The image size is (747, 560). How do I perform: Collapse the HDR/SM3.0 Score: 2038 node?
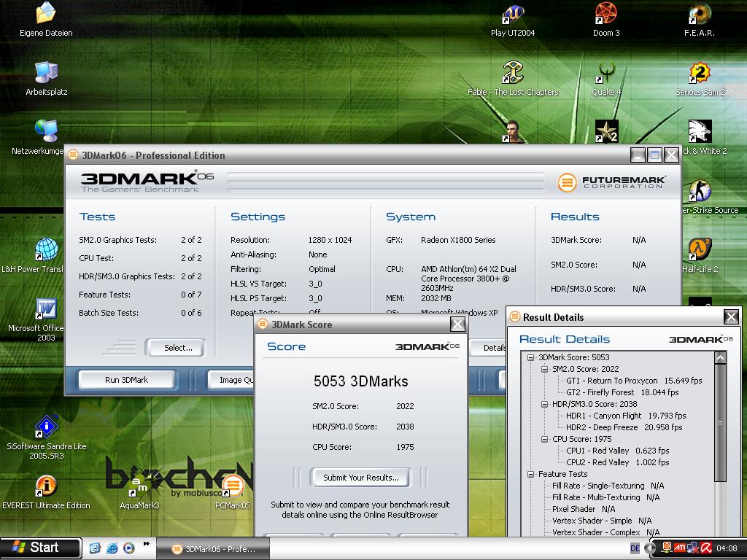[x=544, y=404]
